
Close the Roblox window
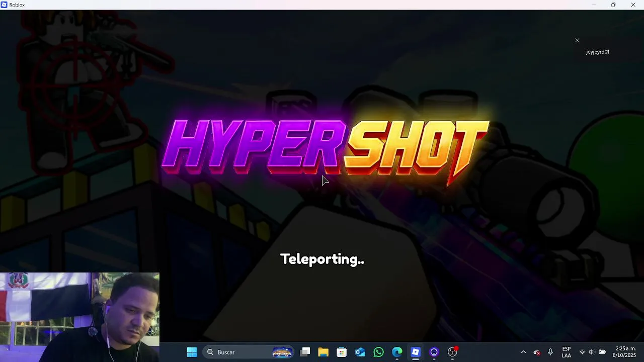(633, 5)
